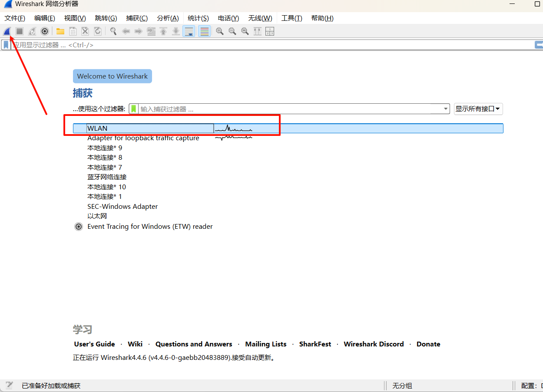Image resolution: width=543 pixels, height=392 pixels.
Task: Open the 跳转(G) menu
Action: [106, 18]
